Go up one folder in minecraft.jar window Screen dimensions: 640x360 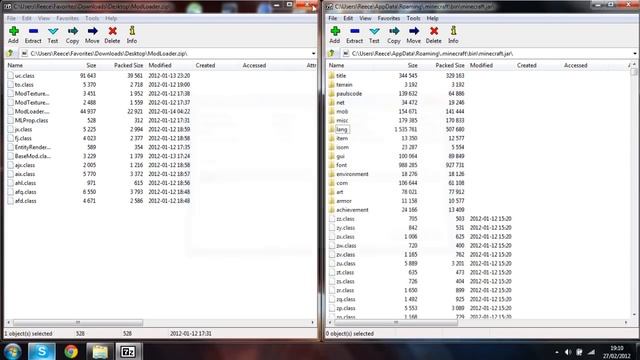coord(332,53)
